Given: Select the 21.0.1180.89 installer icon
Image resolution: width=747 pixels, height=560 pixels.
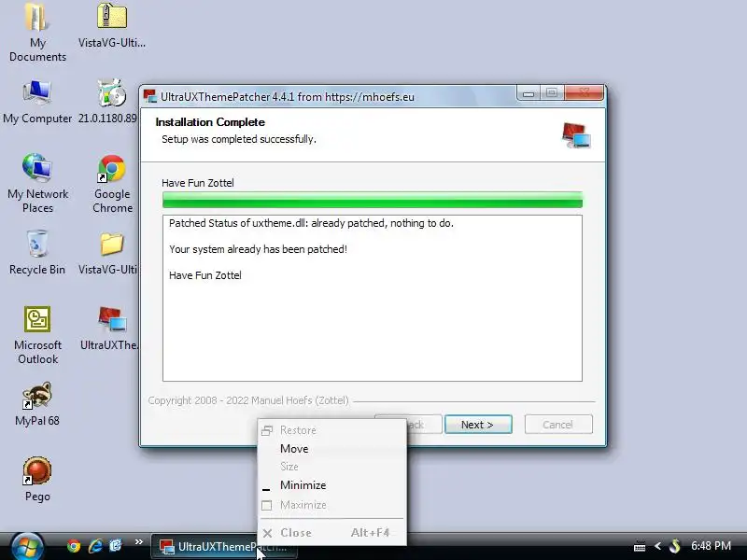Looking at the screenshot, I should [x=110, y=102].
